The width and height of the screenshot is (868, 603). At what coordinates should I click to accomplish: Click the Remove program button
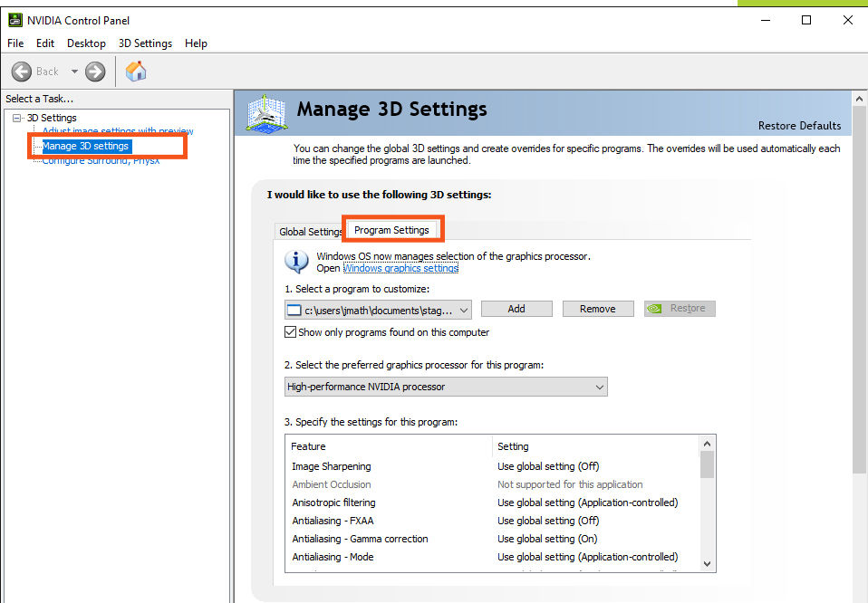(597, 309)
